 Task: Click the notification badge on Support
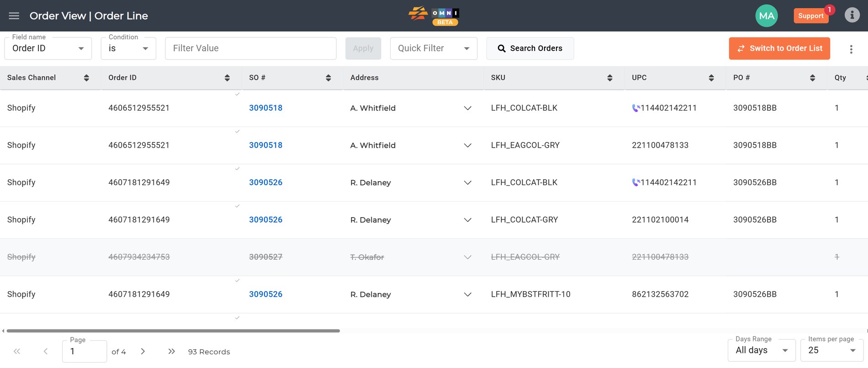pyautogui.click(x=829, y=10)
